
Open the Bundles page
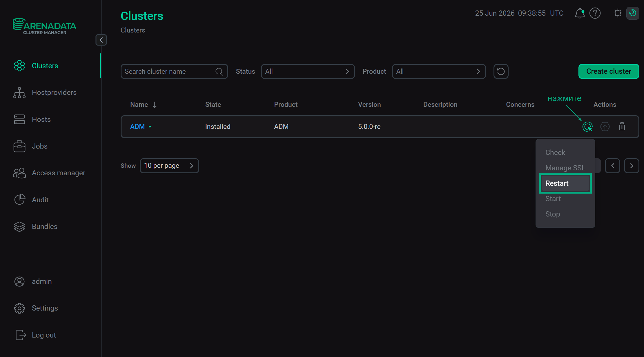click(45, 227)
